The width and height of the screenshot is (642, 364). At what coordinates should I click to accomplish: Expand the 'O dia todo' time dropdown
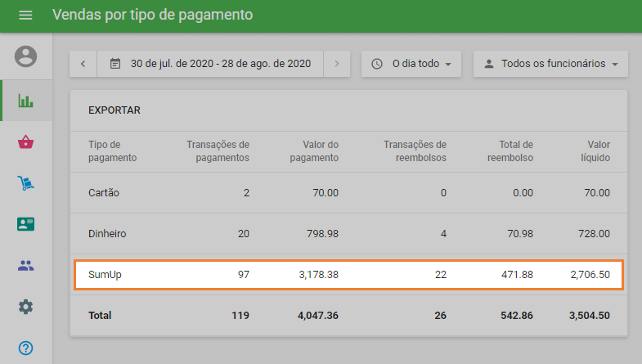[x=411, y=64]
